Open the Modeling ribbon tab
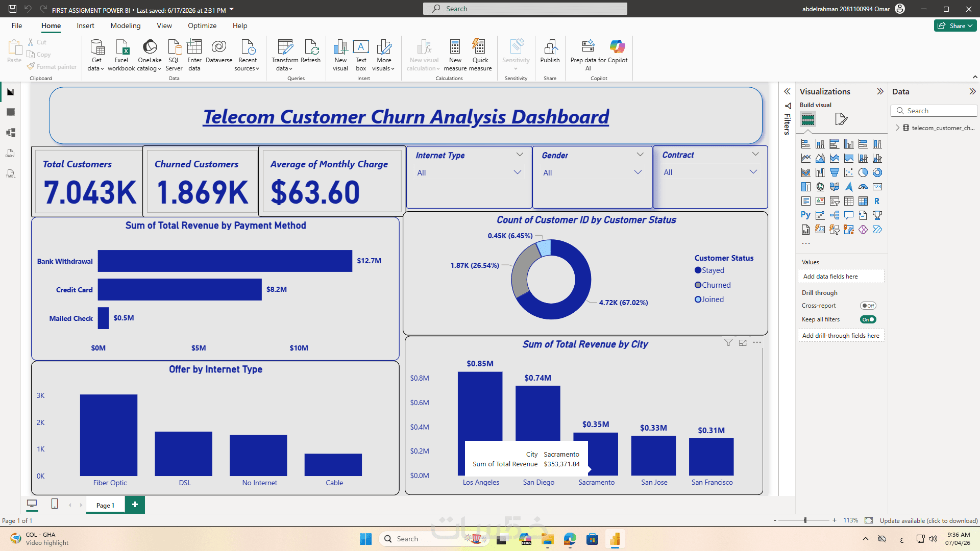The height and width of the screenshot is (551, 980). tap(126, 26)
